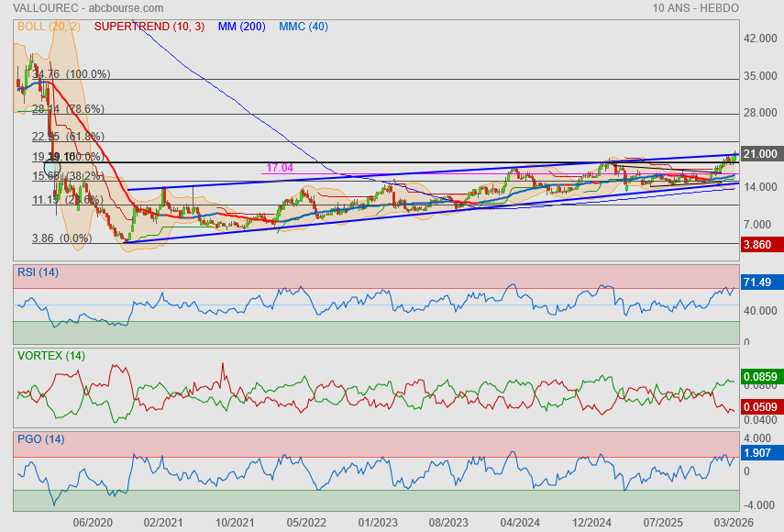Click the 34.76 (100.0%) Fibonacci level label
The height and width of the screenshot is (532, 784).
[x=71, y=74]
